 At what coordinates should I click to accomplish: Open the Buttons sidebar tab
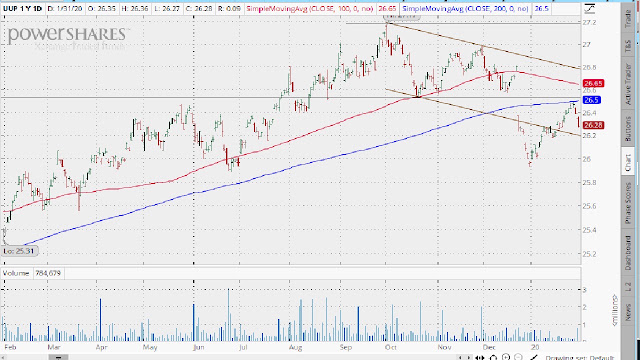(628, 129)
